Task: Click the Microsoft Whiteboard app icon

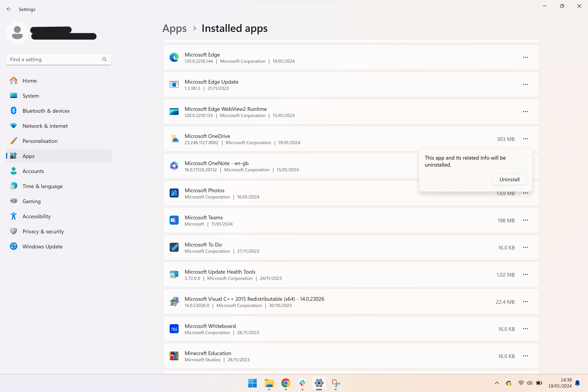Action: [174, 329]
